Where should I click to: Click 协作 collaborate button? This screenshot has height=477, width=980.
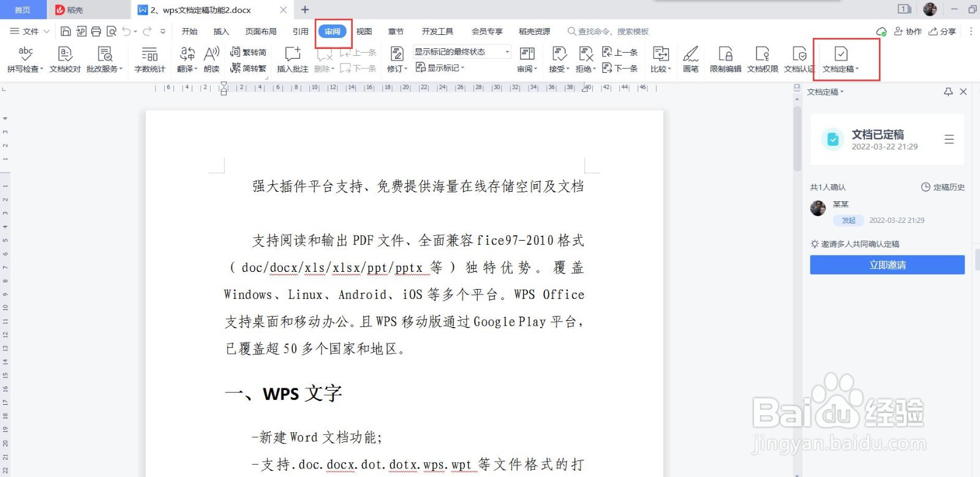(908, 31)
